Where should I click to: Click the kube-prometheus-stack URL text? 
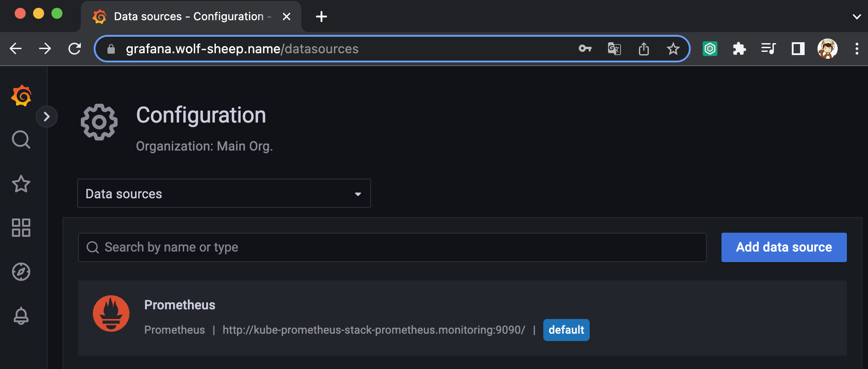click(374, 330)
